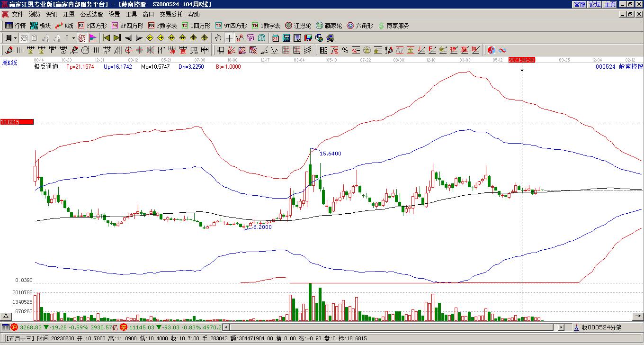Open the 浏览 menu
Screen dimensions: 644x345
click(35, 15)
